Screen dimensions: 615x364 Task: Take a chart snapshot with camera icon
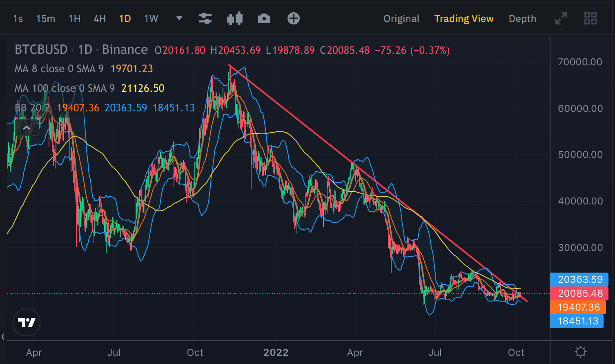pyautogui.click(x=264, y=19)
